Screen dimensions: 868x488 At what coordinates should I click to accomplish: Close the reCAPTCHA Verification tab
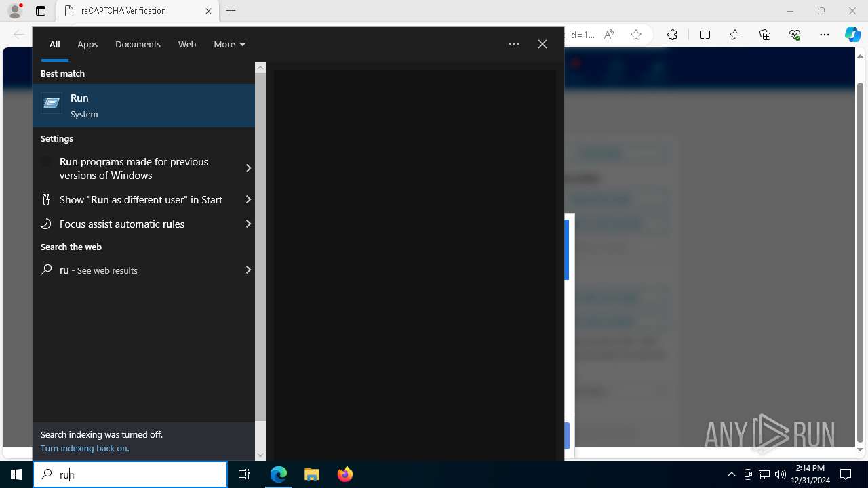209,11
